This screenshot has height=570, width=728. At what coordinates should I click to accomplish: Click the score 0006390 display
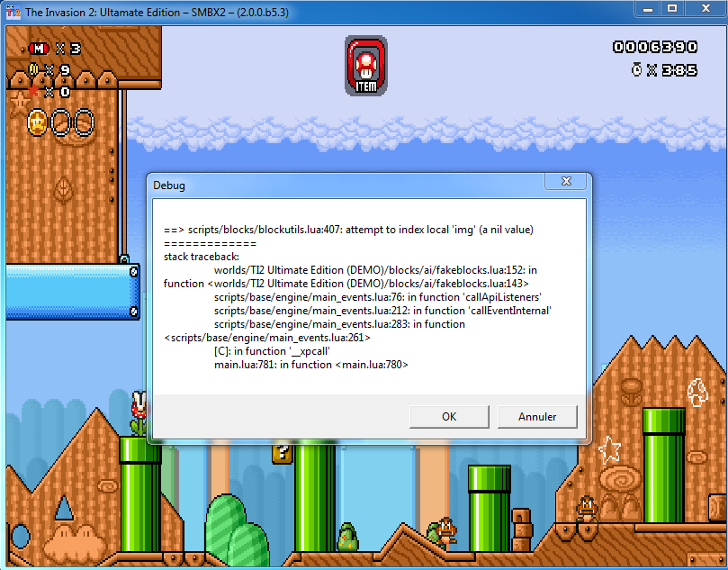tap(655, 47)
